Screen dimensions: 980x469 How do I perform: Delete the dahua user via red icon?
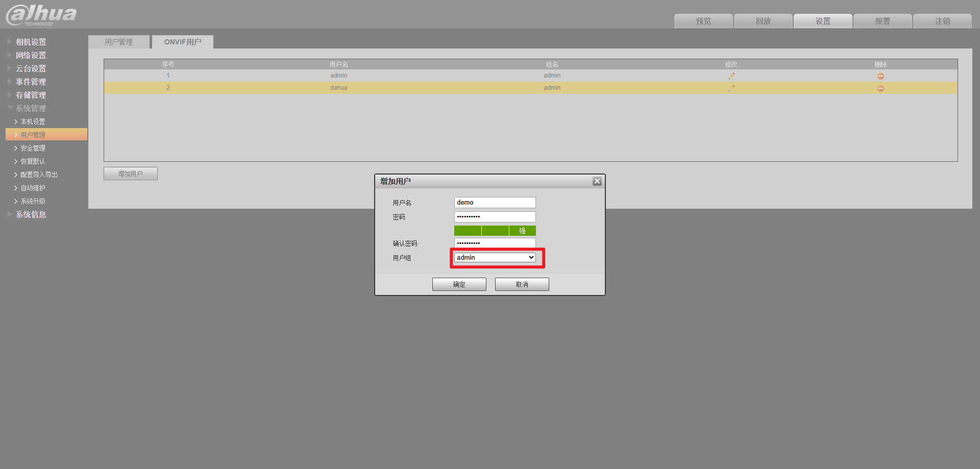point(880,88)
